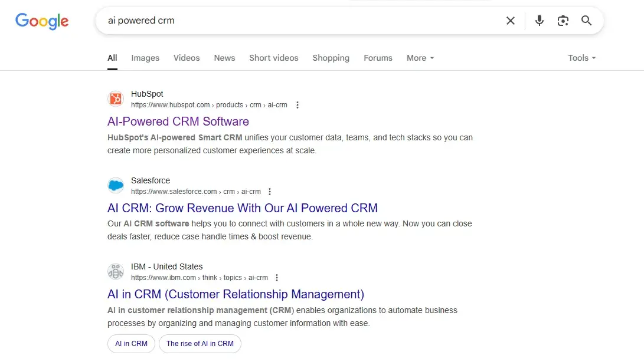This screenshot has height=362, width=644.
Task: Click The rise of AI in CRM chip
Action: coord(200,344)
